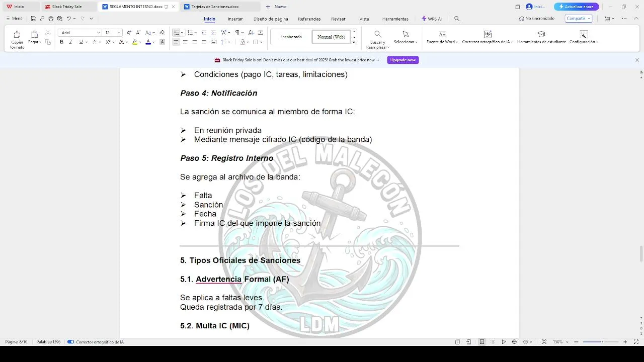Click the WPS AI button
This screenshot has width=644, height=362.
[432, 19]
